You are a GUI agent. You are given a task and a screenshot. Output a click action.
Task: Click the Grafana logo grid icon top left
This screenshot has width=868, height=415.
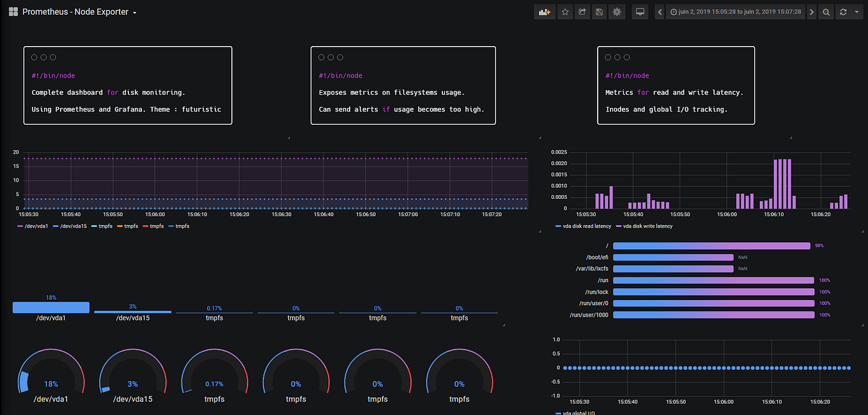click(x=13, y=11)
